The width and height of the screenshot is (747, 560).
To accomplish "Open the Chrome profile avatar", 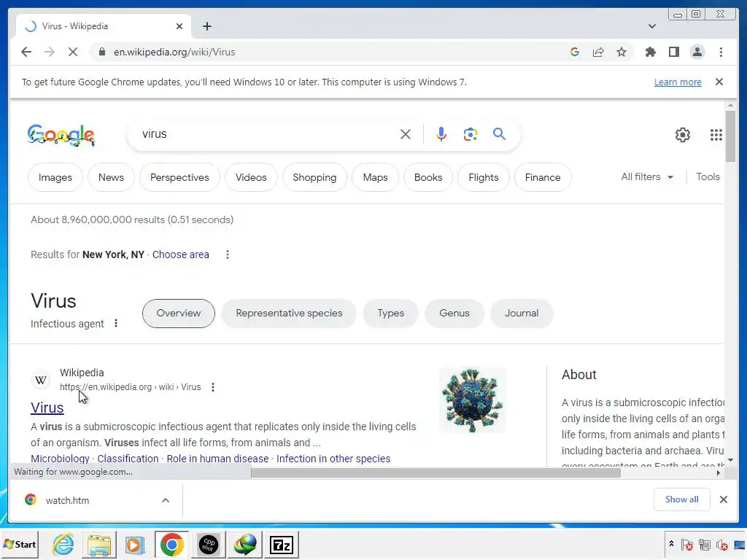I will click(697, 52).
